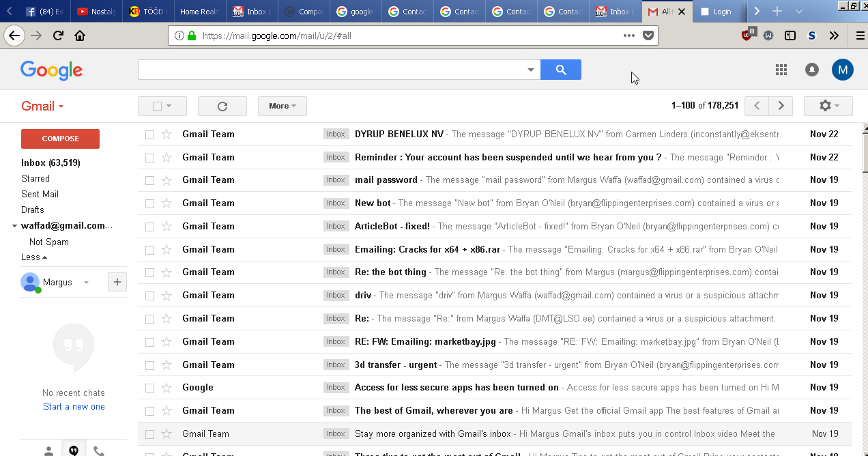
Task: Click the Start a new one link
Action: 74,406
